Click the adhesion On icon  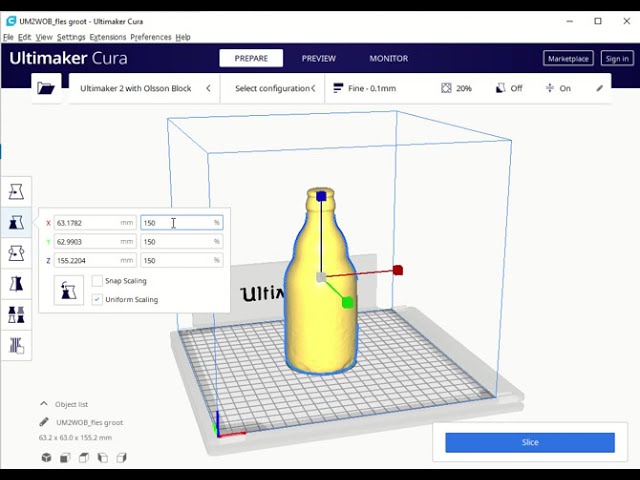coord(550,88)
